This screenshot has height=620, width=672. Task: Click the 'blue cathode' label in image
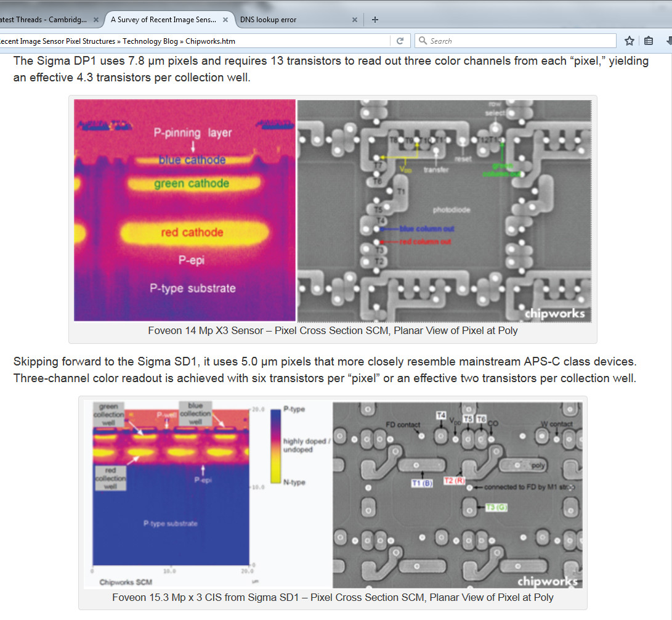[192, 160]
